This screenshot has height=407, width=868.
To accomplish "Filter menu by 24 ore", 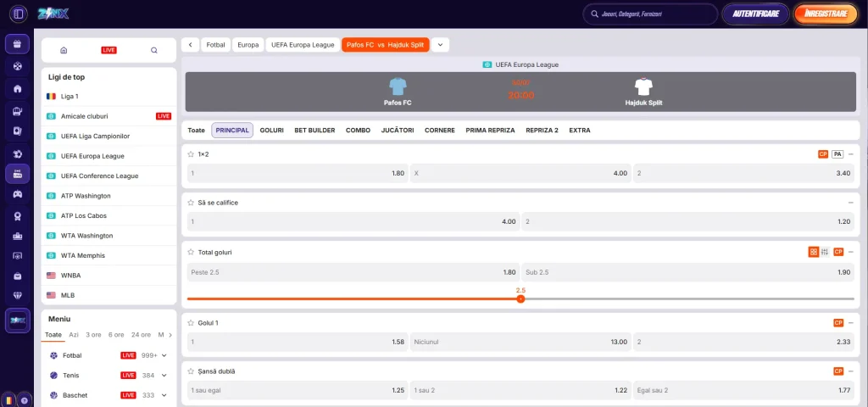I will tap(142, 335).
